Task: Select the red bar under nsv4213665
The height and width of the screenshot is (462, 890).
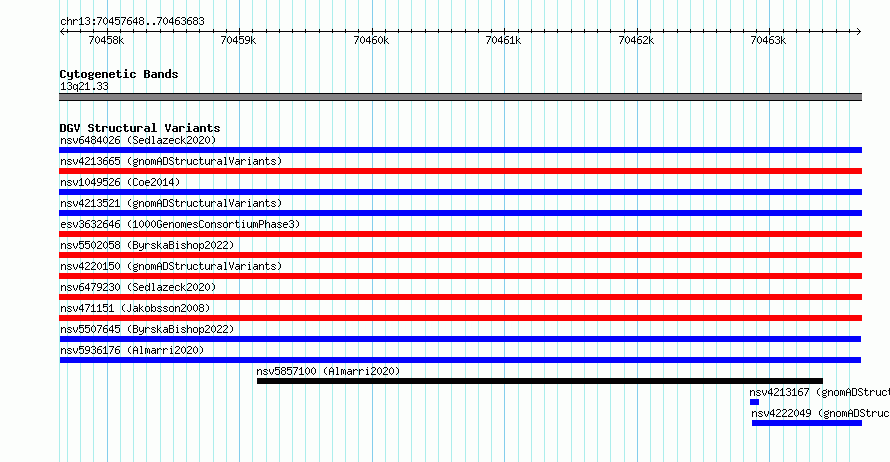Action: coord(460,171)
